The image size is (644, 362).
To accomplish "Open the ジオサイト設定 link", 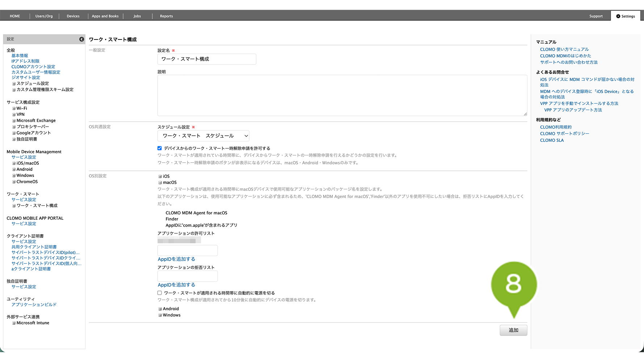I will coord(26,77).
